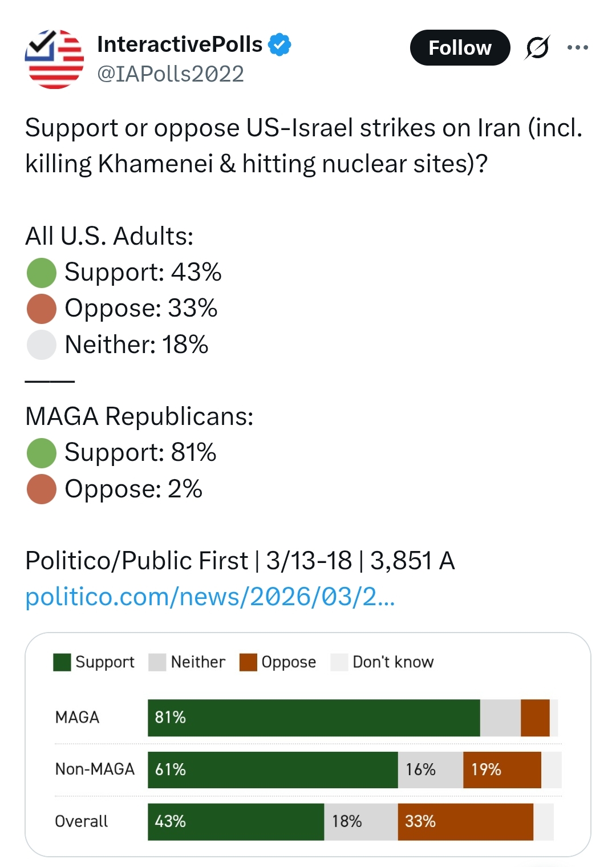The height and width of the screenshot is (867, 616).
Task: Click the Non-MAGA 19% oppose segment
Action: coord(502,770)
